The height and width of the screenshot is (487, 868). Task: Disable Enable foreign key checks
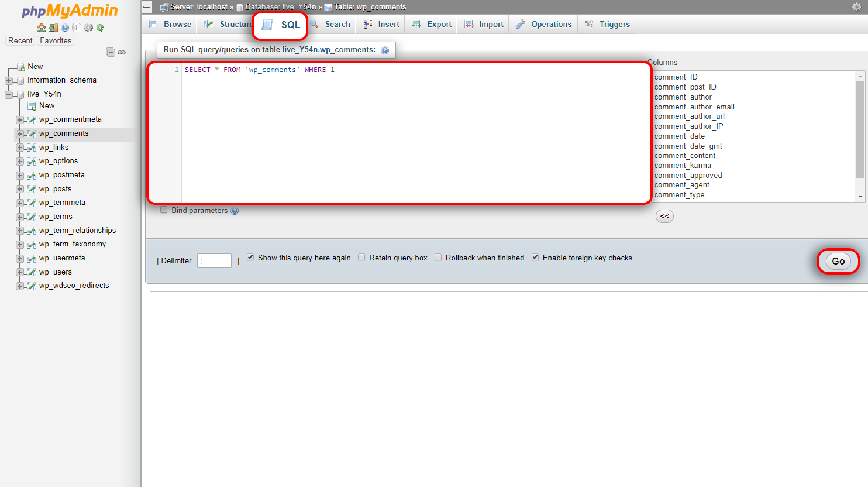[535, 258]
